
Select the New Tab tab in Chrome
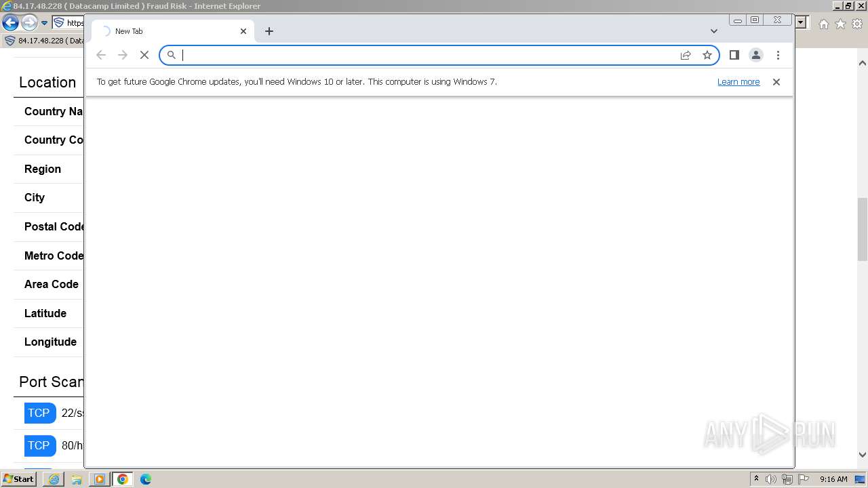[173, 31]
